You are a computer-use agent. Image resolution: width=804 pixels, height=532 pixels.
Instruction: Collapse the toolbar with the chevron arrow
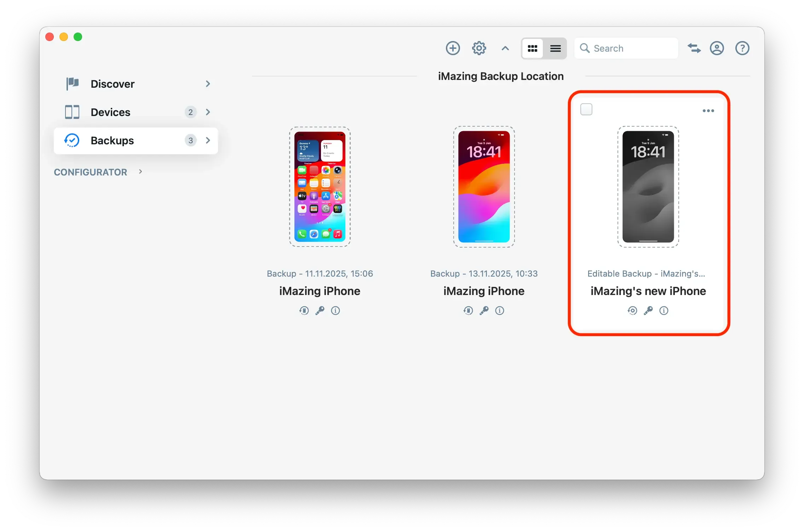pyautogui.click(x=505, y=48)
